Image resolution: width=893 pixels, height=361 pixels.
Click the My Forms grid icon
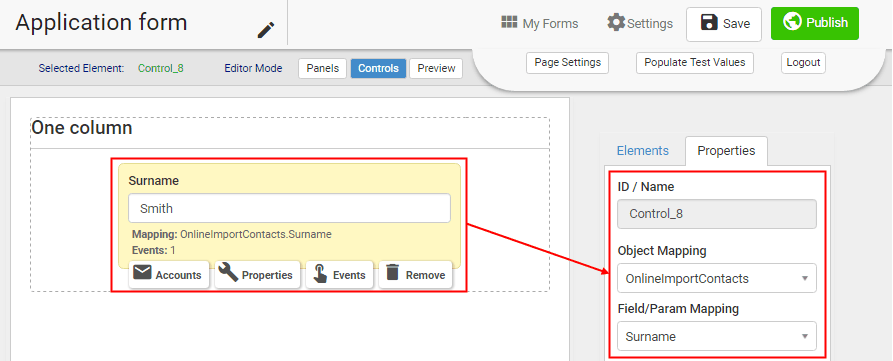[510, 22]
